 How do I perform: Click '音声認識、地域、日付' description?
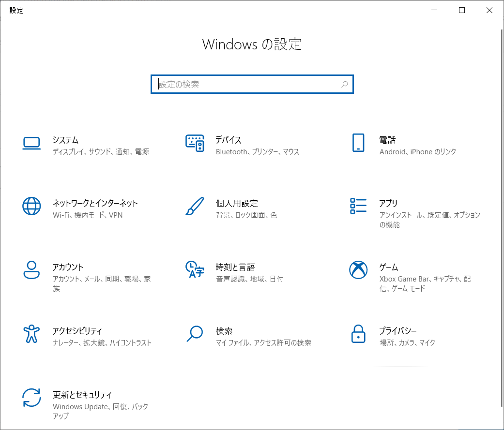click(x=250, y=279)
